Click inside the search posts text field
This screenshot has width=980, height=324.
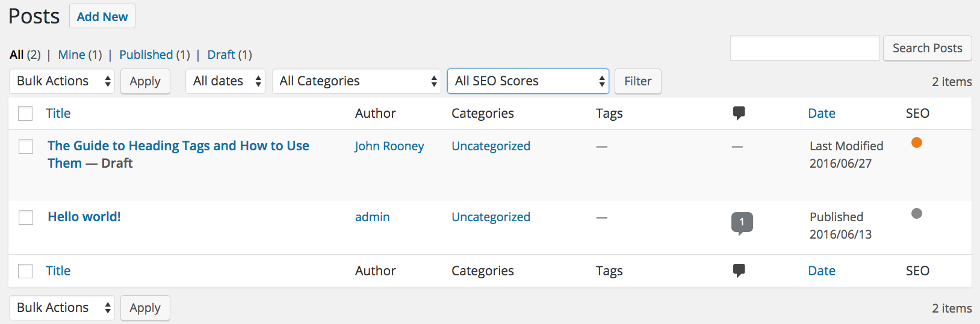tap(804, 48)
